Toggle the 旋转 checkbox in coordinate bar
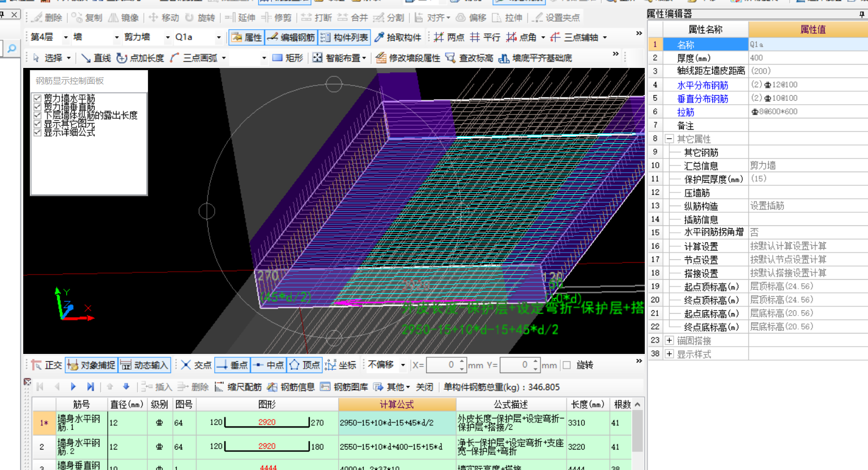This screenshot has width=868, height=470. [567, 365]
